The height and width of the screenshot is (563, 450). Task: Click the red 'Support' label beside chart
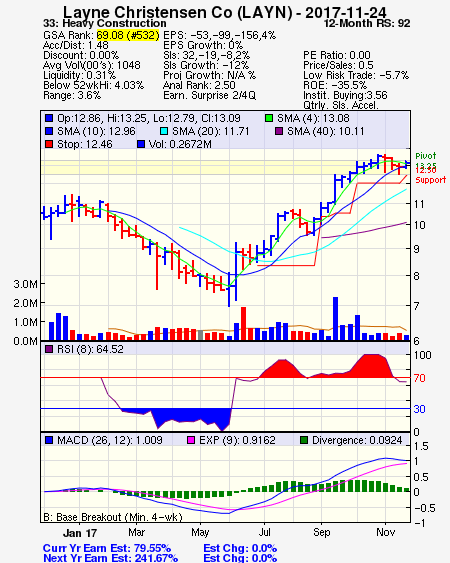pos(430,180)
